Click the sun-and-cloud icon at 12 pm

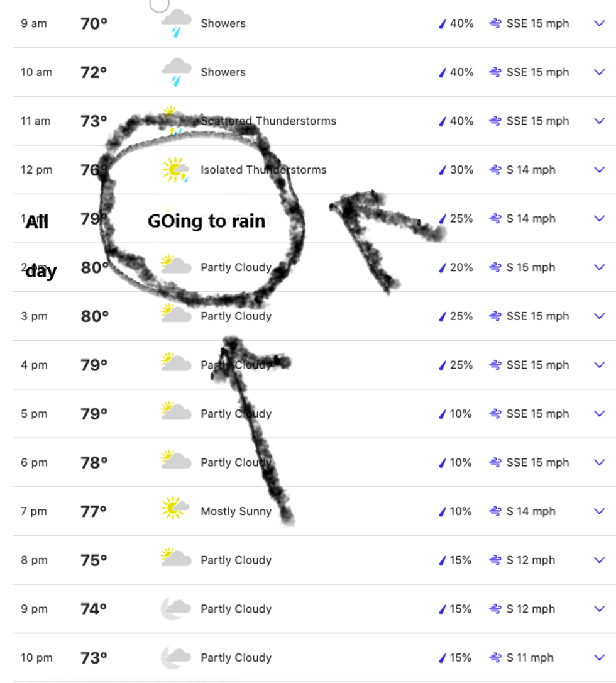point(175,170)
